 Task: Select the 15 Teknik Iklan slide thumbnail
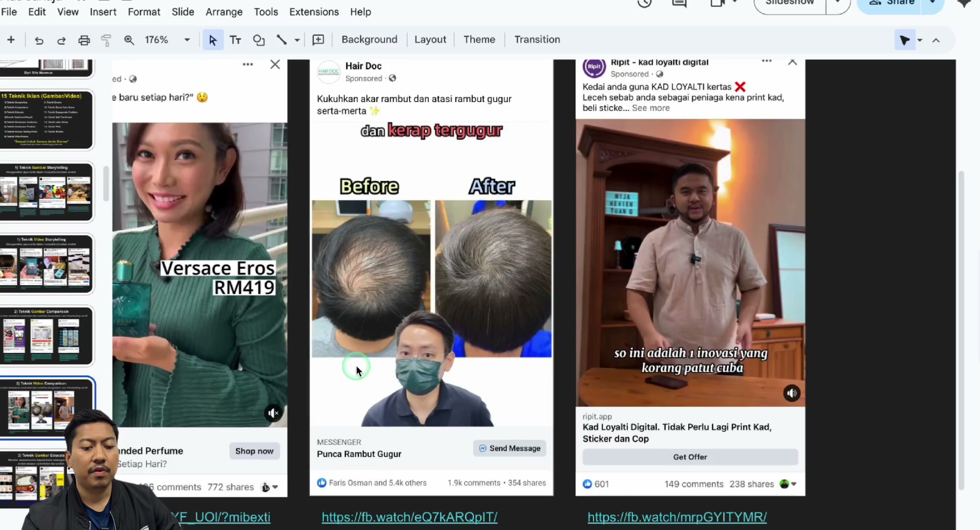pyautogui.click(x=47, y=120)
